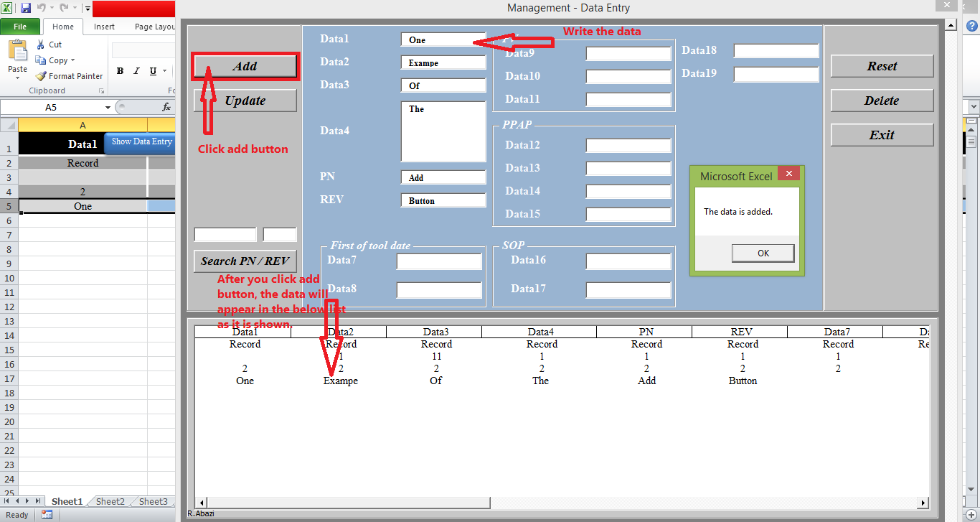This screenshot has height=522, width=980.
Task: Switch to the Sheet2 worksheet tab
Action: [110, 502]
